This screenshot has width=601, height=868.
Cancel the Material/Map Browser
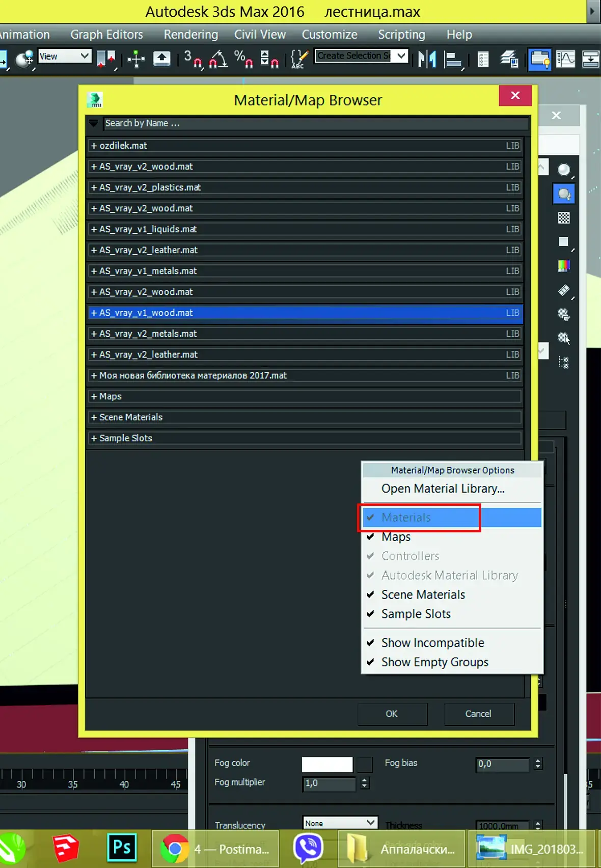pos(478,714)
